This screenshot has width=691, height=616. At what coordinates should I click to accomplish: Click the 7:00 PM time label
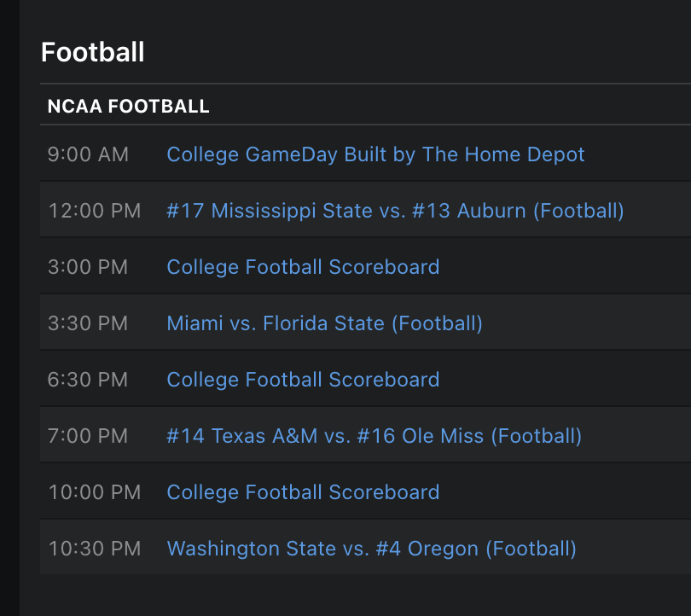(88, 436)
